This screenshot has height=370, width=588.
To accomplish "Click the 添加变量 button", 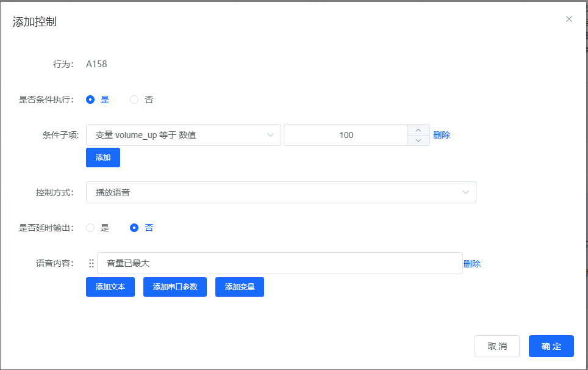I will tap(239, 286).
